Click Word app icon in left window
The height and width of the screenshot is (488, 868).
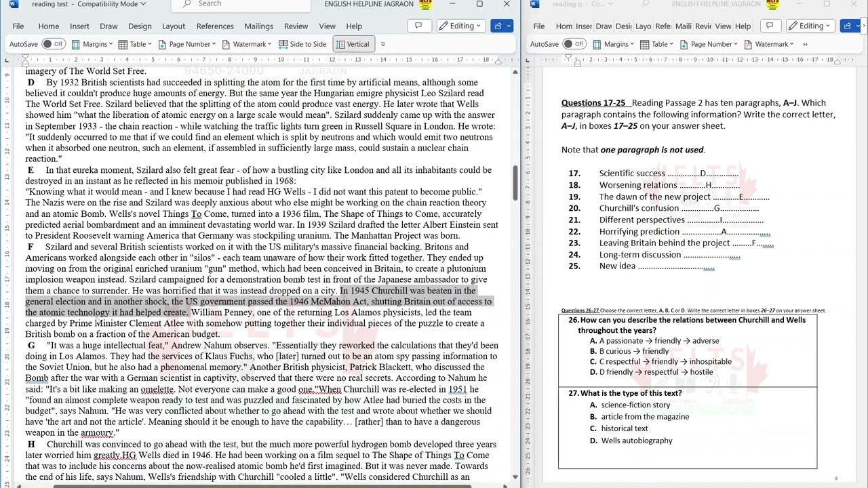tap(14, 4)
